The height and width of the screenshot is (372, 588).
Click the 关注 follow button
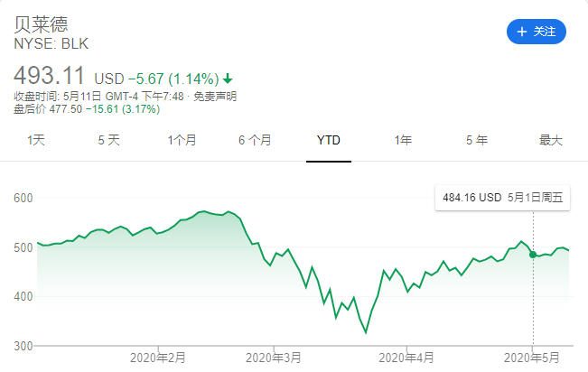[536, 31]
